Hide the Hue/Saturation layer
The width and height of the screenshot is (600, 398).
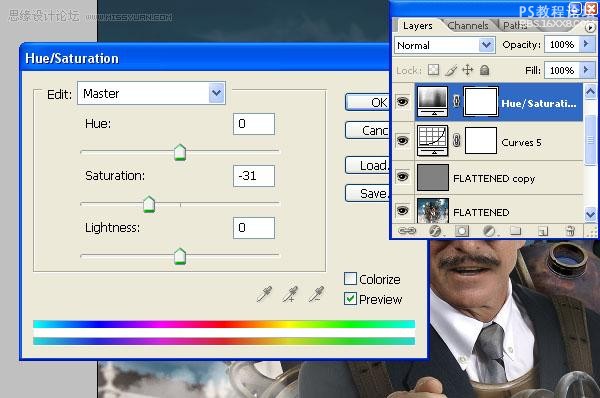[x=403, y=102]
